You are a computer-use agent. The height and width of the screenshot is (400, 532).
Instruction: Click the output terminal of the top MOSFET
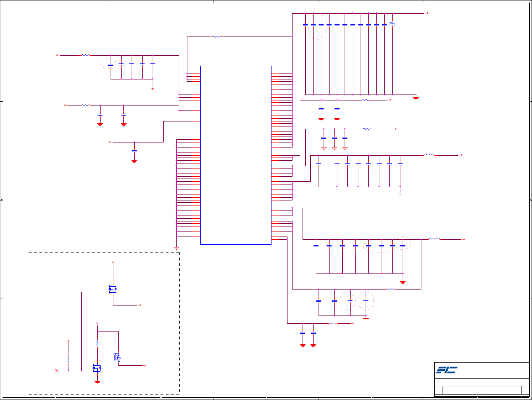(x=140, y=305)
